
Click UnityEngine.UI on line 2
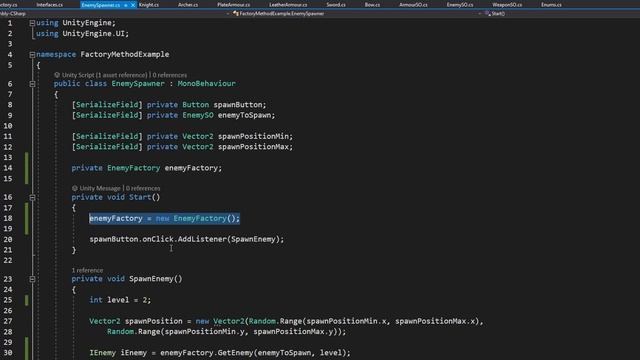coord(93,33)
